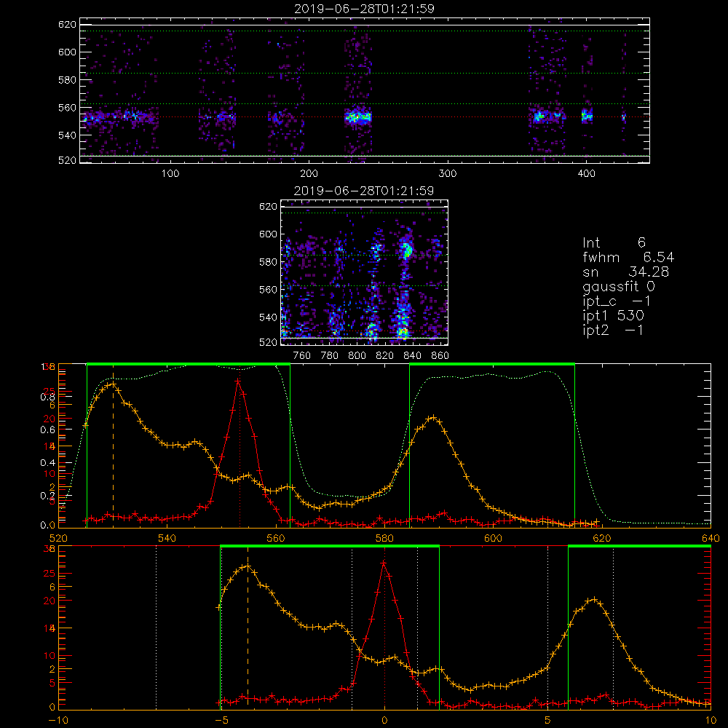The width and height of the screenshot is (728, 728).
Task: Click the 640 x-axis label of the third profile plot
Action: pyautogui.click(x=711, y=539)
